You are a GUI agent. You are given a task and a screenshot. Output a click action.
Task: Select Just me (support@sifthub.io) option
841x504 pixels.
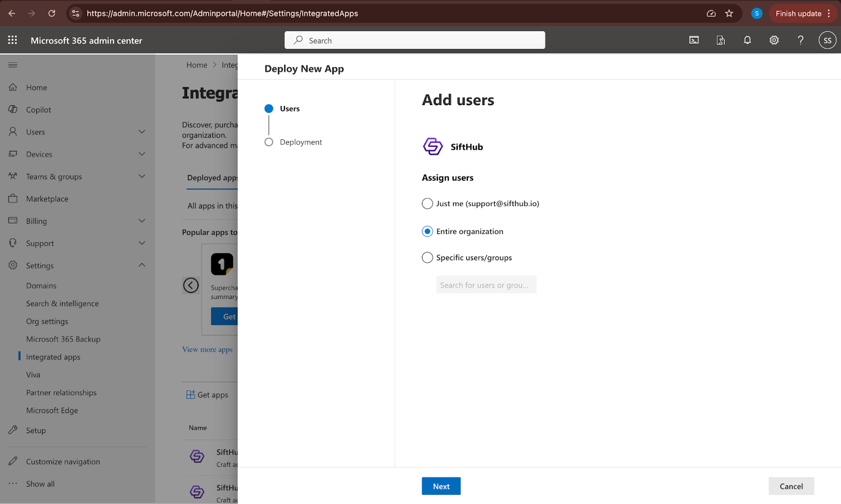point(427,203)
